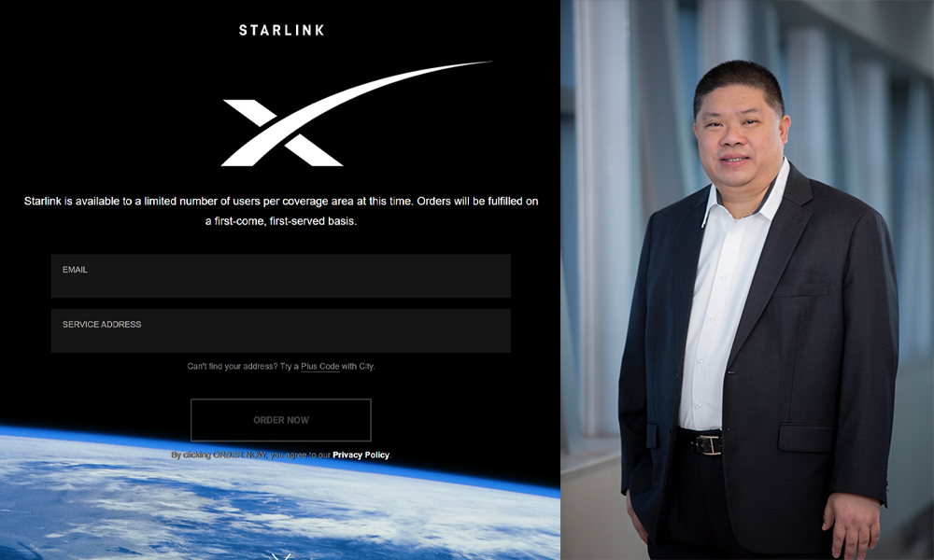Click the man's suit jacket flap pocket
Viewport: 934px width, 560px height.
pyautogui.click(x=806, y=438)
